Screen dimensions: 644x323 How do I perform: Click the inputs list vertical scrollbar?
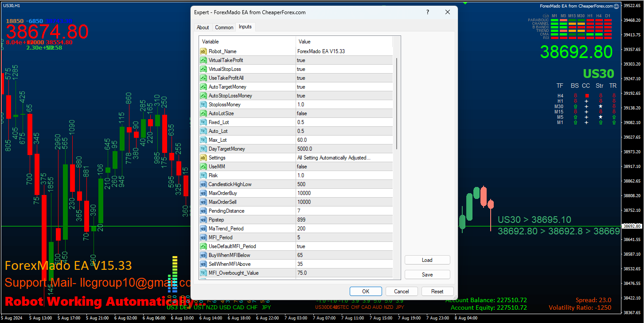(x=397, y=103)
